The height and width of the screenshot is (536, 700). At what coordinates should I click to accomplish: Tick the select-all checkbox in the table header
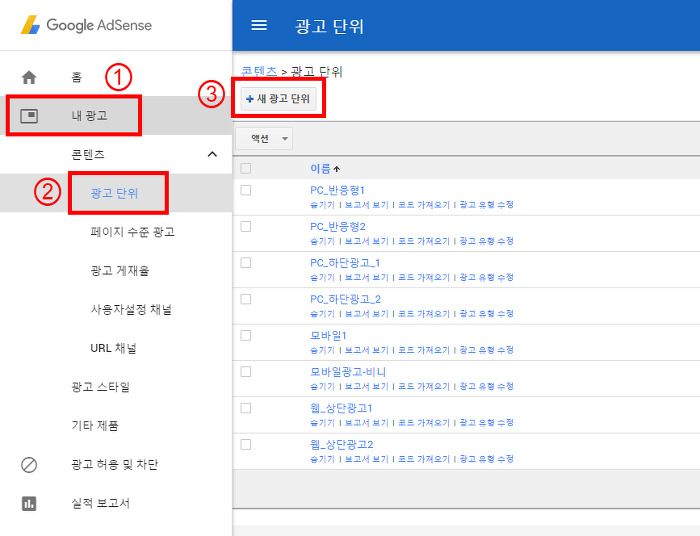246,168
